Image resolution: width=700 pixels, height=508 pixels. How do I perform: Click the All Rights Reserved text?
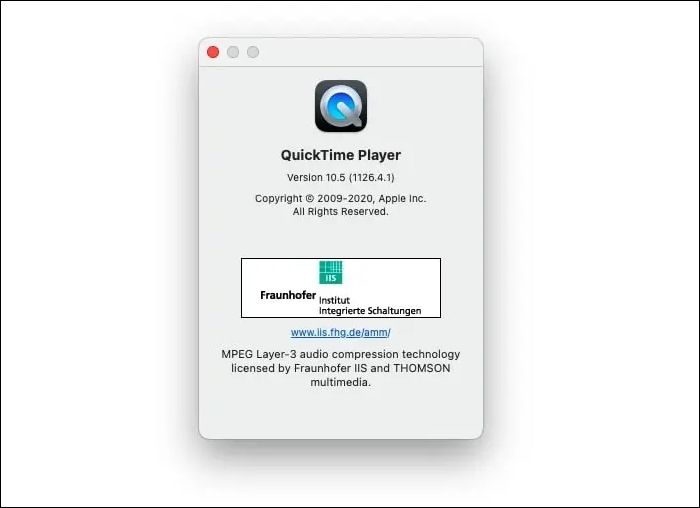341,212
